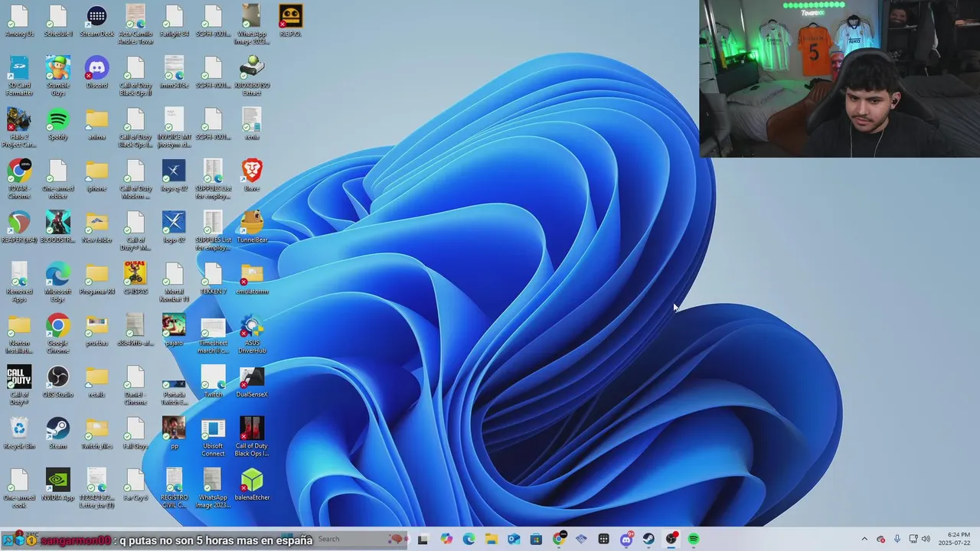Open File Explorer from the taskbar
This screenshot has width=980, height=551.
(x=491, y=540)
